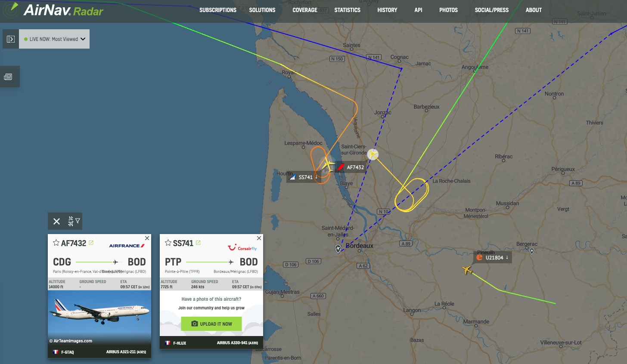Select the SS741 aircraft icon on map
The image size is (627, 364).
[x=328, y=165]
